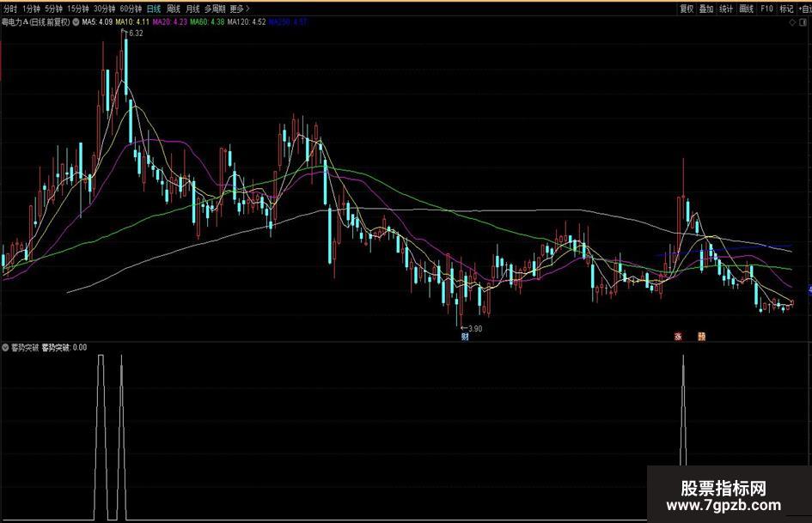Click the 预 forecast marker icon
Viewport: 812px width, 523px height.
[702, 337]
